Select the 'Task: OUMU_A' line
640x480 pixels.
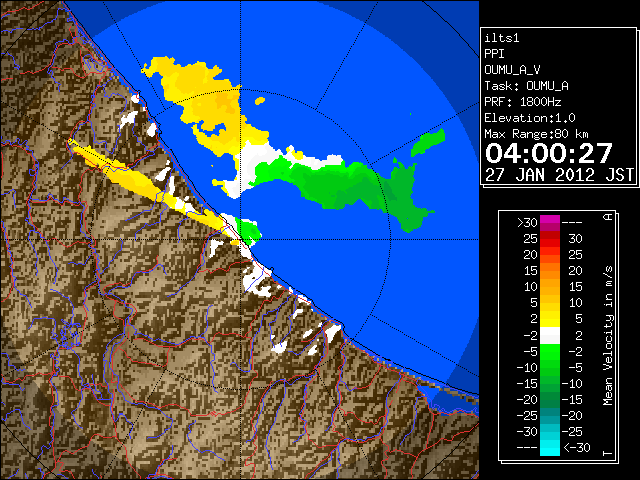[527, 86]
